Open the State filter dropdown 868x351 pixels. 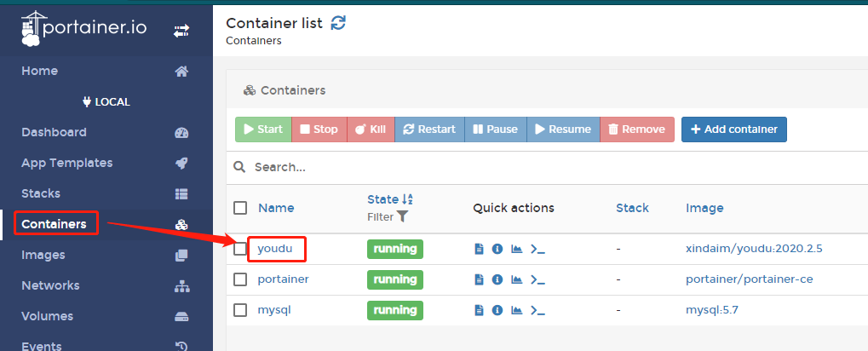click(388, 217)
